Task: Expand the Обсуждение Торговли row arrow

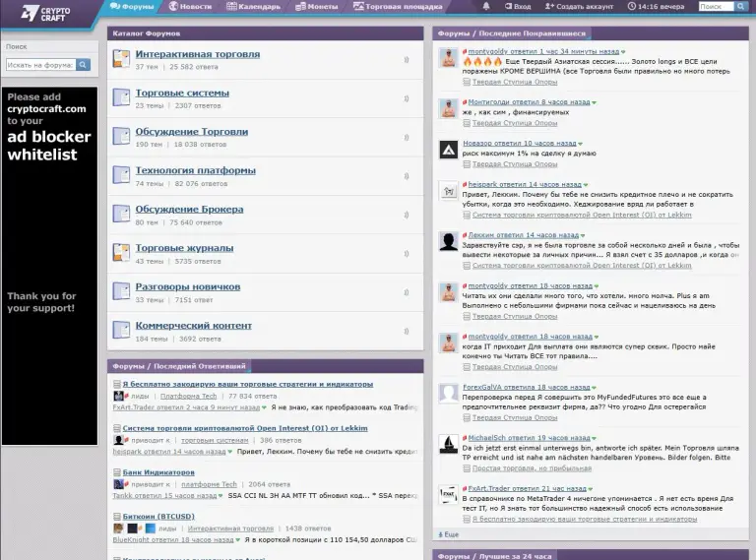Action: [x=407, y=138]
